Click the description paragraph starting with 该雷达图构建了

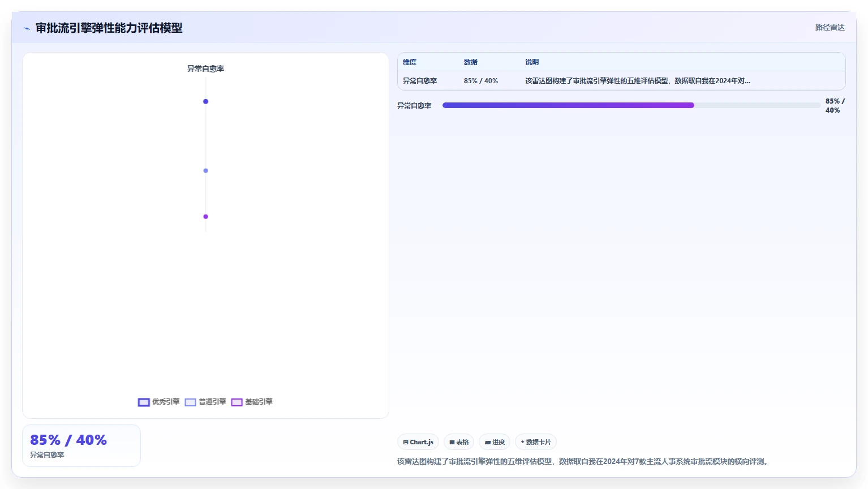(x=582, y=462)
